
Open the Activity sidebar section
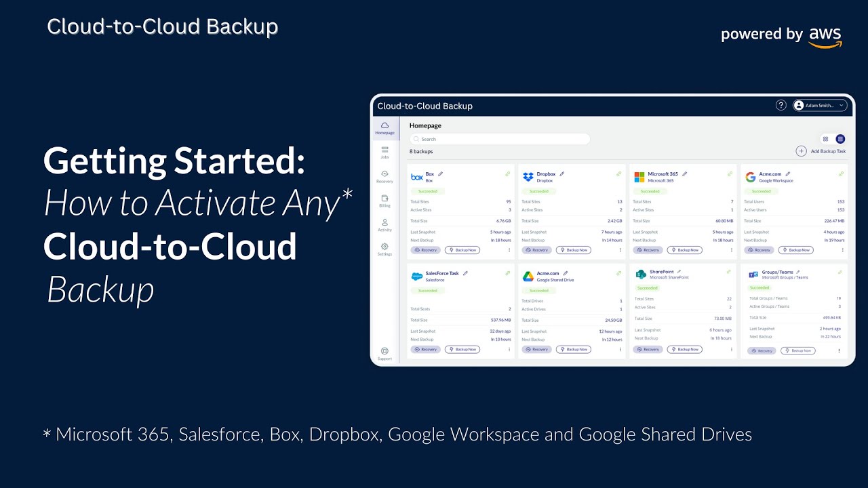(384, 226)
